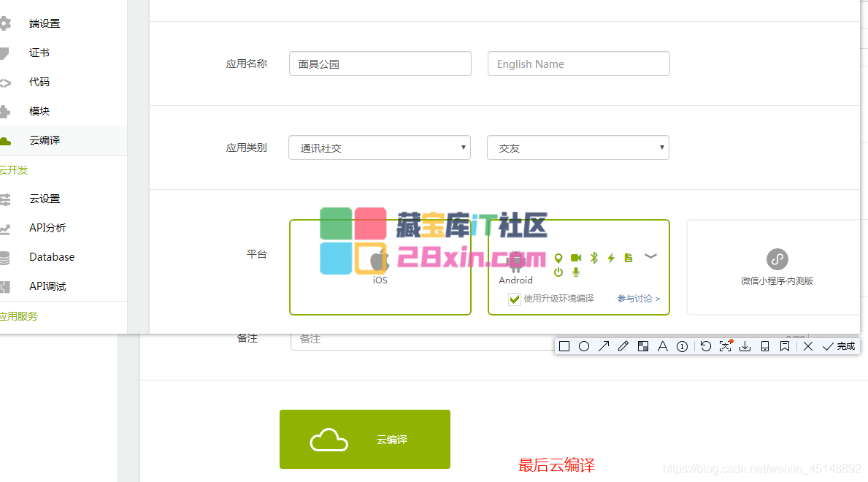Open Database in the sidebar menu

point(52,257)
